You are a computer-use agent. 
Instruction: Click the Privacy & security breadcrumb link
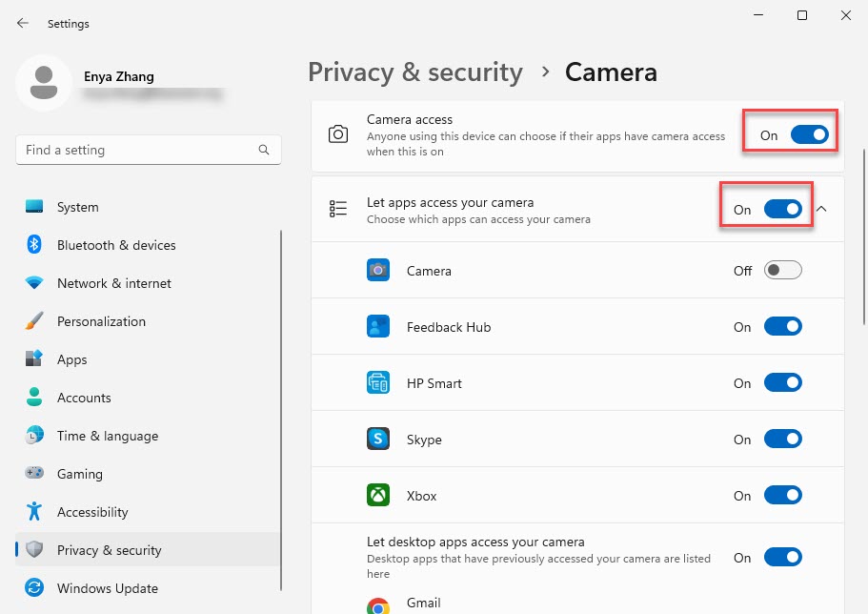pos(415,72)
